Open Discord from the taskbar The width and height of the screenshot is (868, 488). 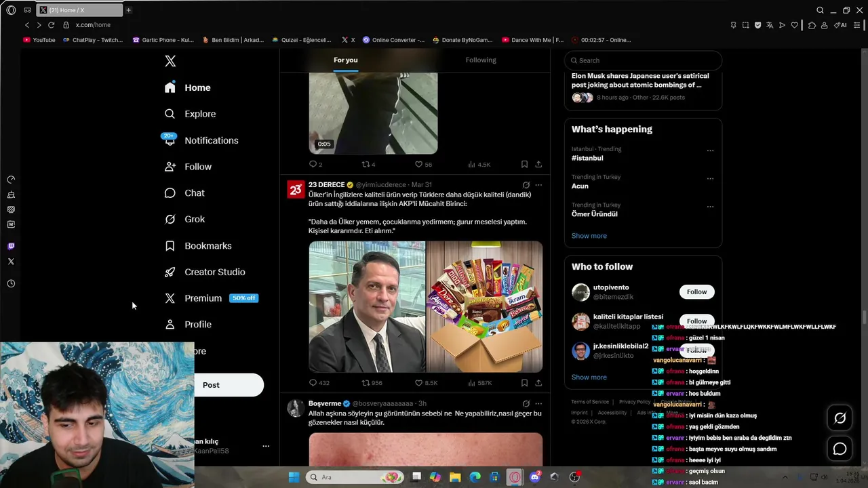[534, 477]
